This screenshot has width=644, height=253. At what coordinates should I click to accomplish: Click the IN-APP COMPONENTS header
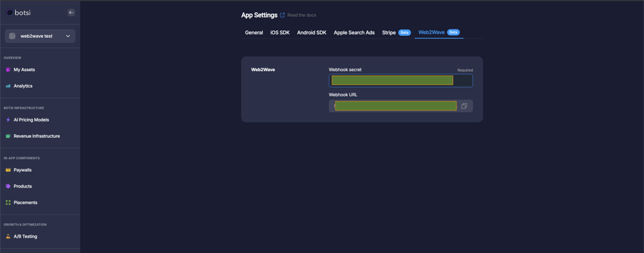pyautogui.click(x=22, y=158)
